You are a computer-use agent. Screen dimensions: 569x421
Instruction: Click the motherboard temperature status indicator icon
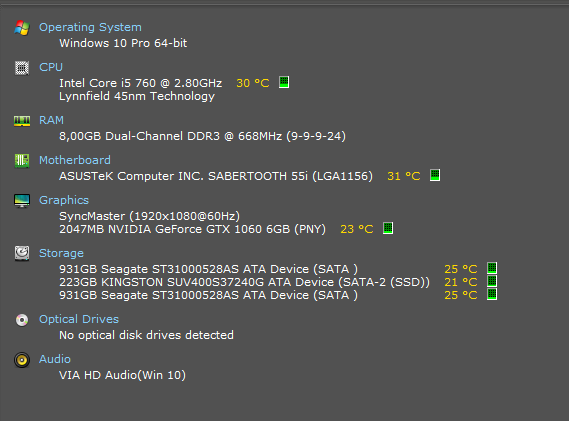pos(435,175)
